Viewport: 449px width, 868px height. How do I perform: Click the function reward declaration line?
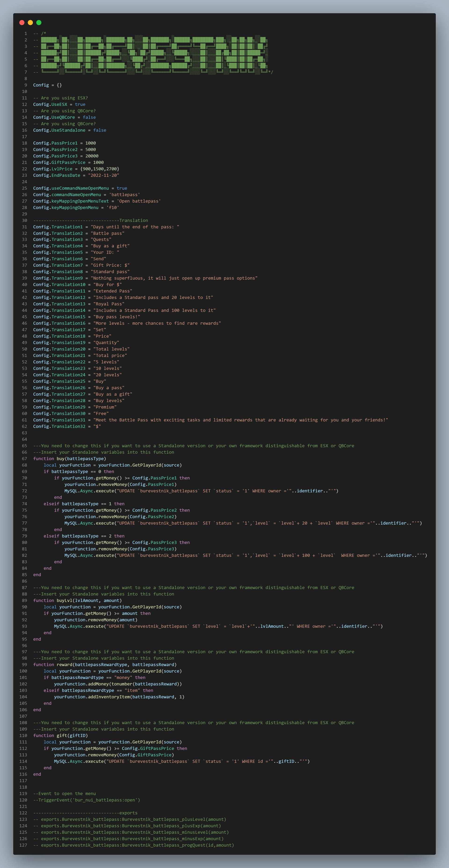pos(105,664)
